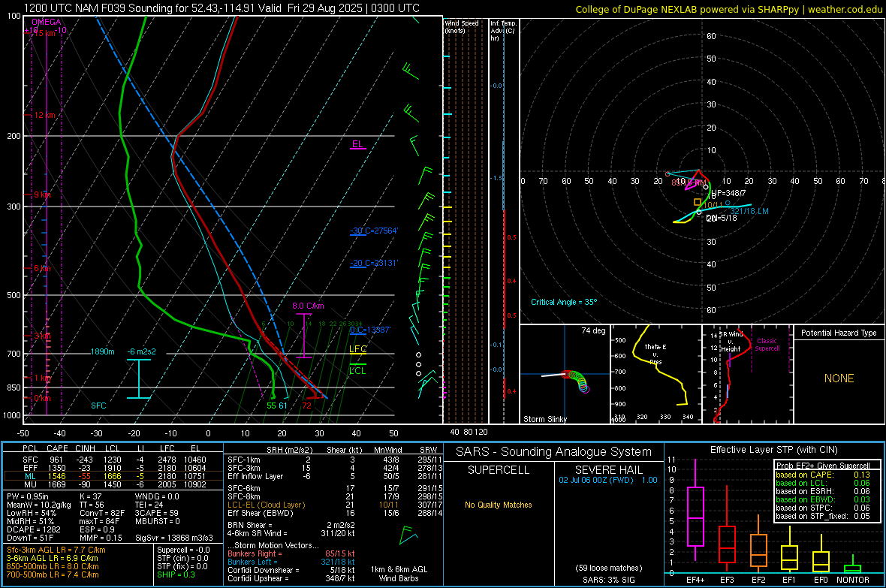
Task: Select the SFC-1km kinematics row
Action: (x=335, y=460)
